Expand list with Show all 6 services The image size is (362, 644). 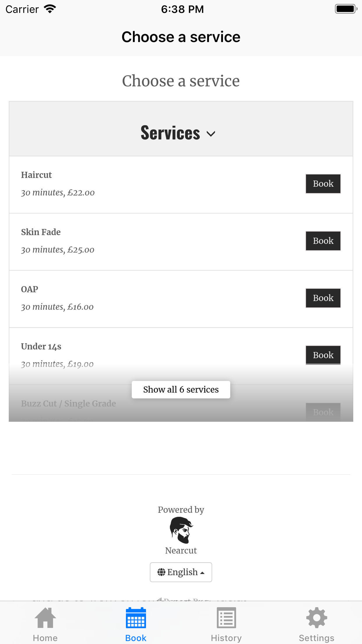(181, 390)
